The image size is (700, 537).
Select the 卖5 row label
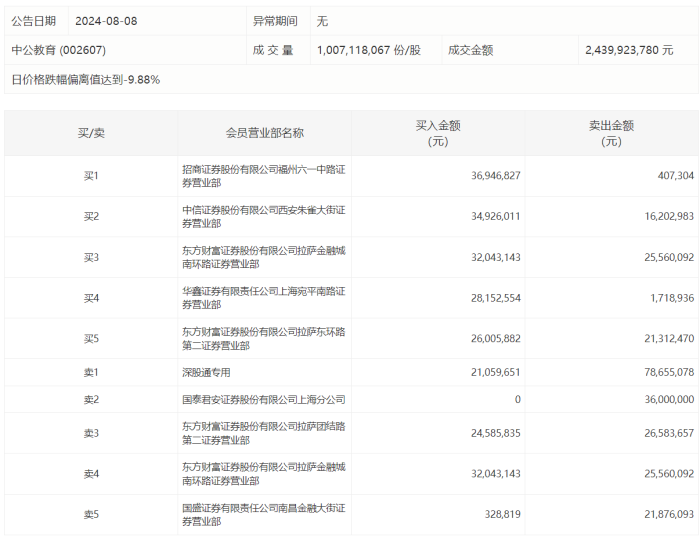[x=91, y=515]
